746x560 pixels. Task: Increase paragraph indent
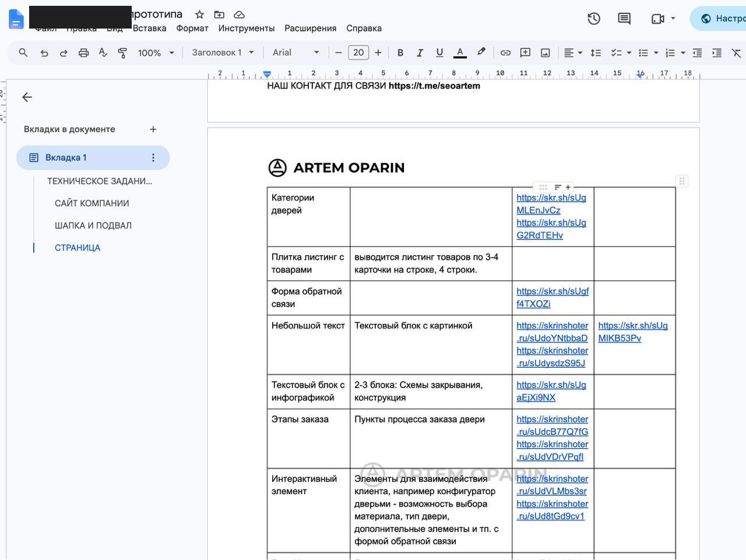point(717,52)
